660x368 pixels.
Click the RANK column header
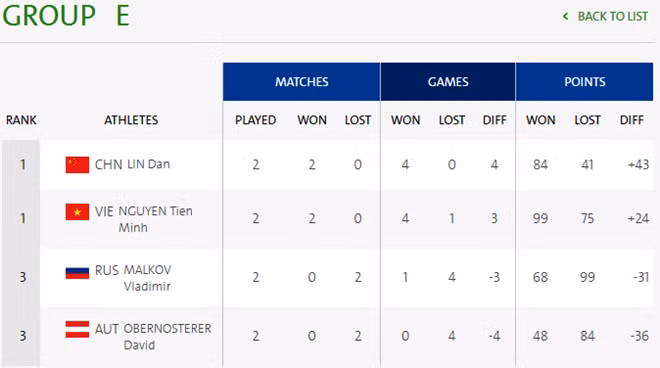pyautogui.click(x=21, y=120)
